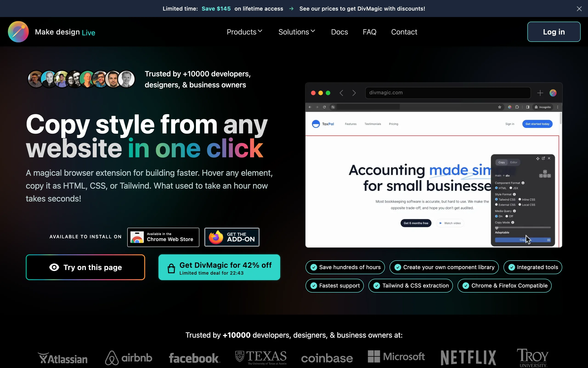Click the demo page's vertical scrollbar
The width and height of the screenshot is (588, 368).
click(x=560, y=118)
